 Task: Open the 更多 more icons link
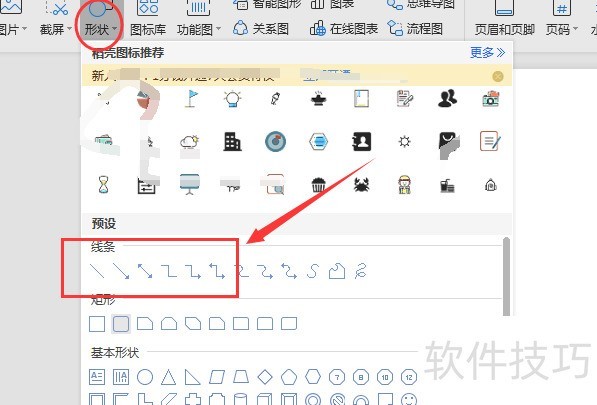pyautogui.click(x=487, y=53)
